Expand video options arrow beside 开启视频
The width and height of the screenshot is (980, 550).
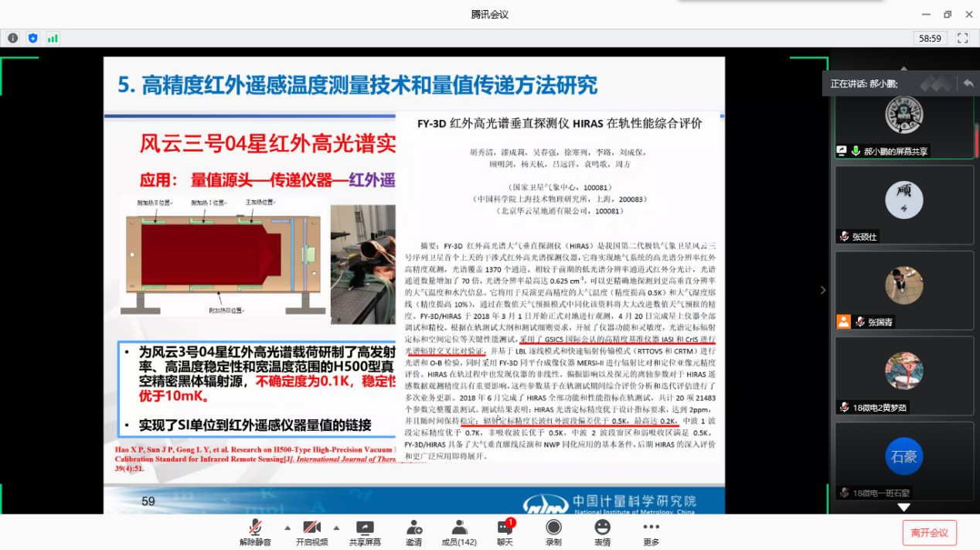coord(336,528)
